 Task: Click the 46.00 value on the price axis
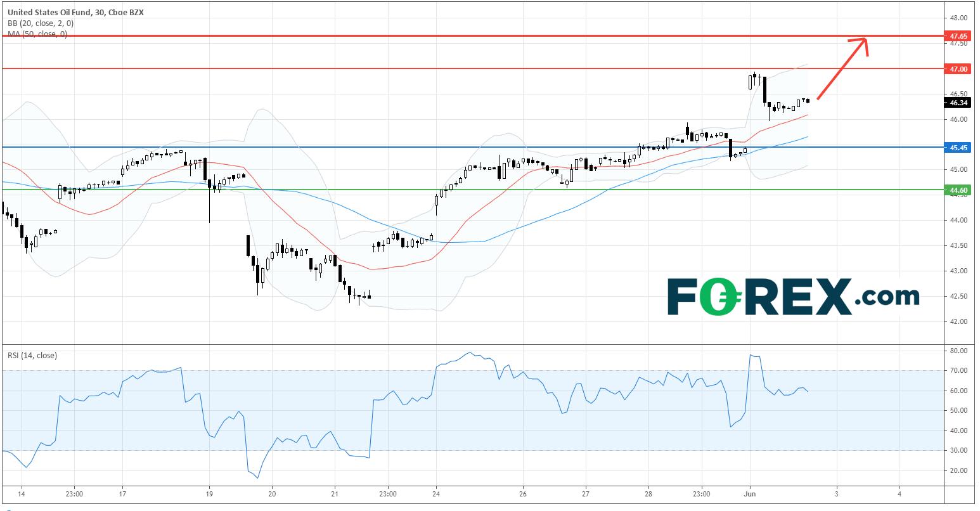click(x=958, y=119)
